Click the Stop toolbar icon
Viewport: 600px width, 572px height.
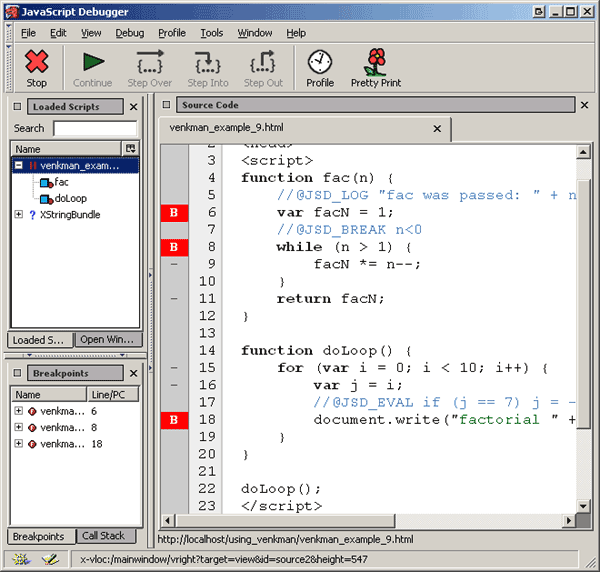[x=36, y=61]
